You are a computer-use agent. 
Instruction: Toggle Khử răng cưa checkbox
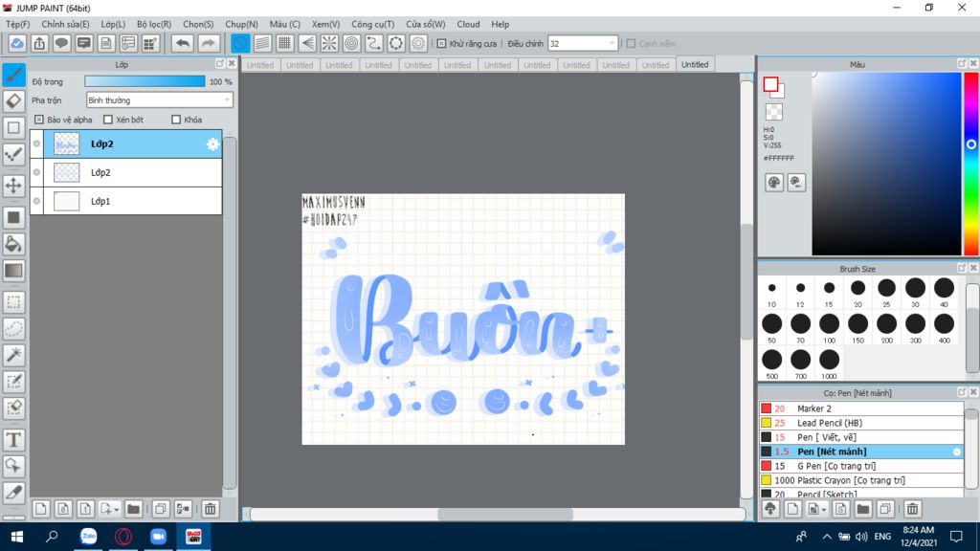(441, 44)
